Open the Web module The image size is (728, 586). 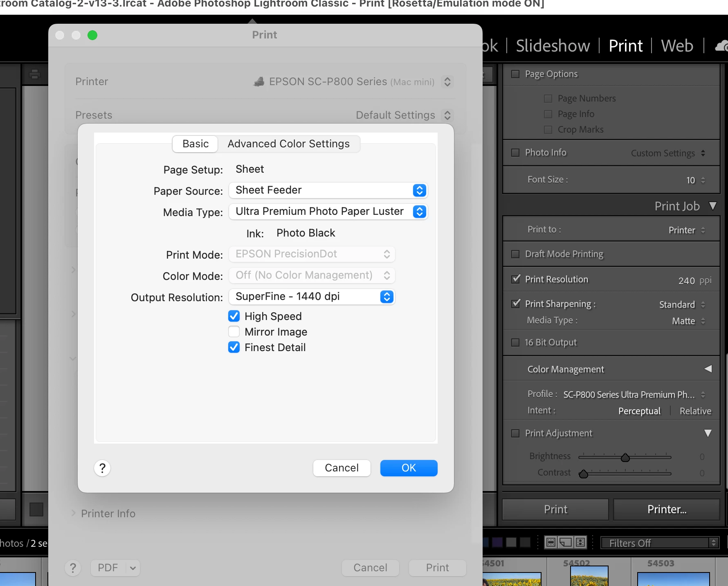pyautogui.click(x=677, y=45)
